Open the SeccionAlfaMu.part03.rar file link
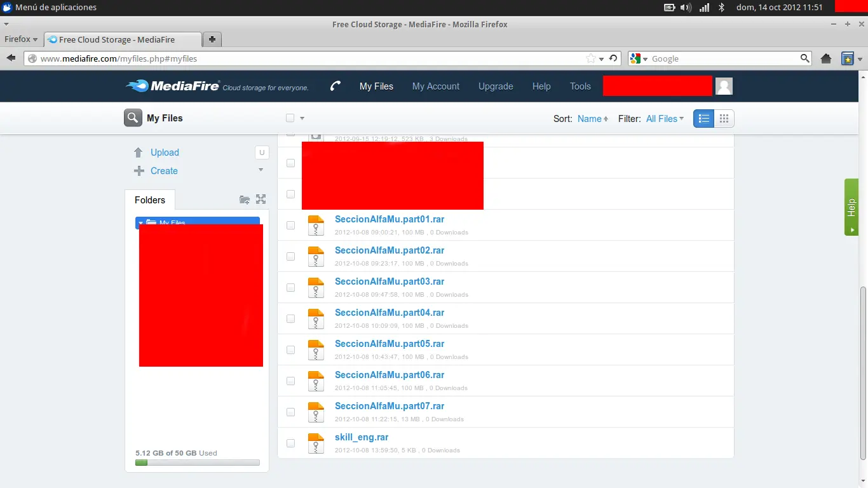 pos(390,281)
